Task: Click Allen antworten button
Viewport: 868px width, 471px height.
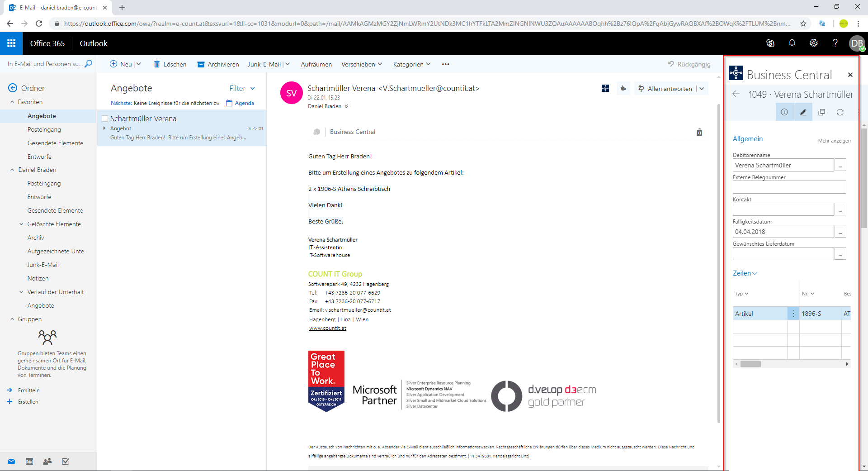Action: coord(665,89)
